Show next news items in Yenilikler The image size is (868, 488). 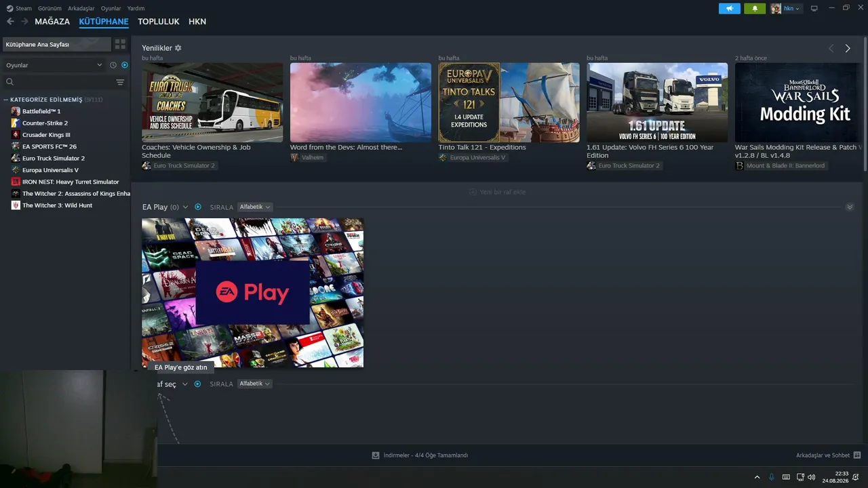(x=848, y=48)
